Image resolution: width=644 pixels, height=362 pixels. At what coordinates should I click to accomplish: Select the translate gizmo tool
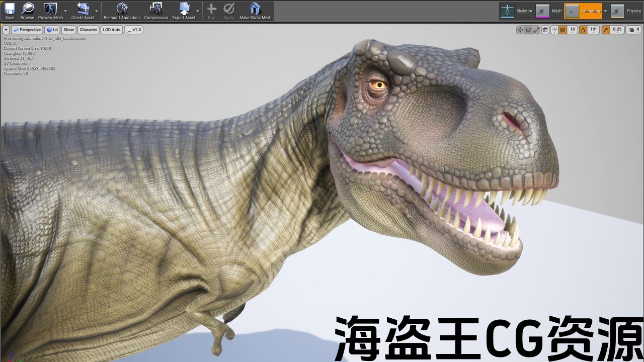520,30
